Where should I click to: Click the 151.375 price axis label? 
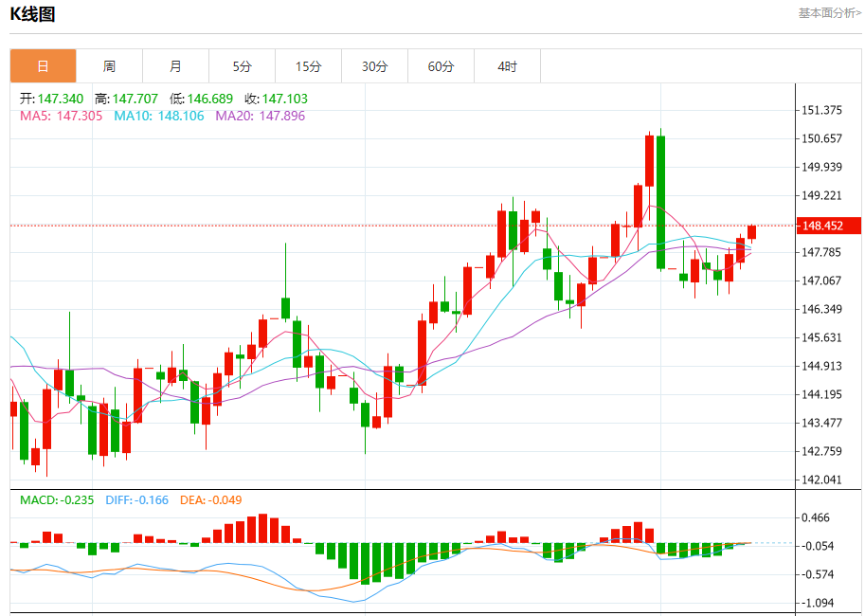(x=821, y=110)
